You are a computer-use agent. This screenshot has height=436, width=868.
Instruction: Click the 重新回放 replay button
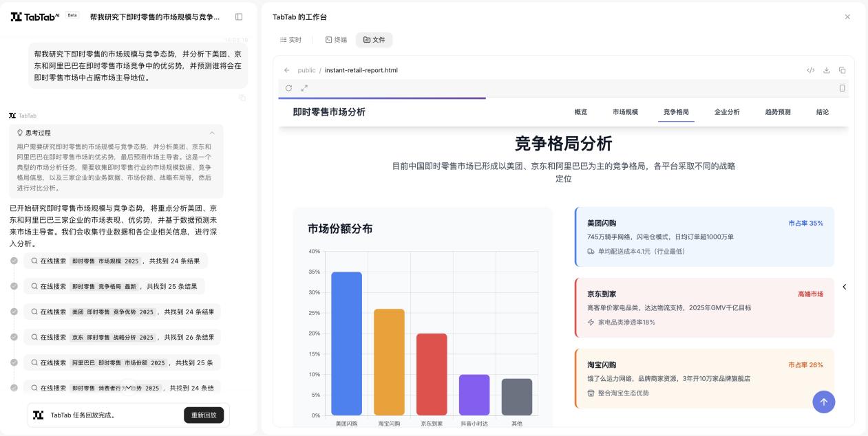click(x=203, y=415)
